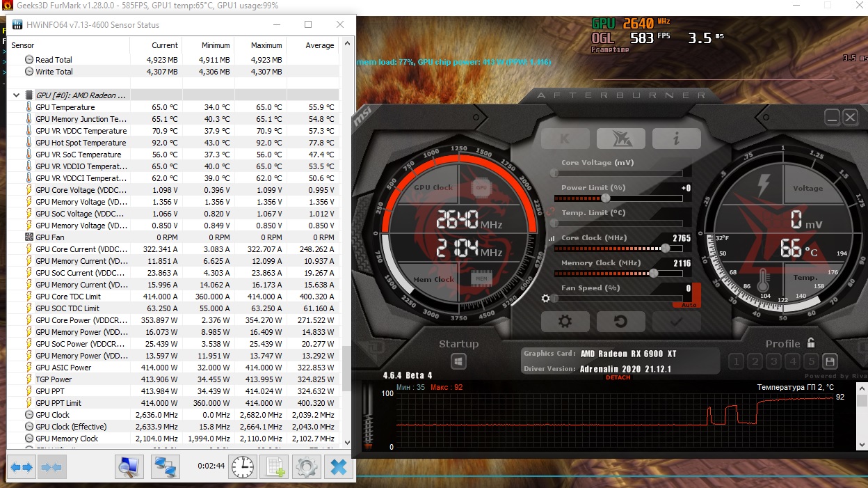Screen dimensions: 868x488
Task: Save the profile with the floppy disk icon
Action: pos(829,361)
